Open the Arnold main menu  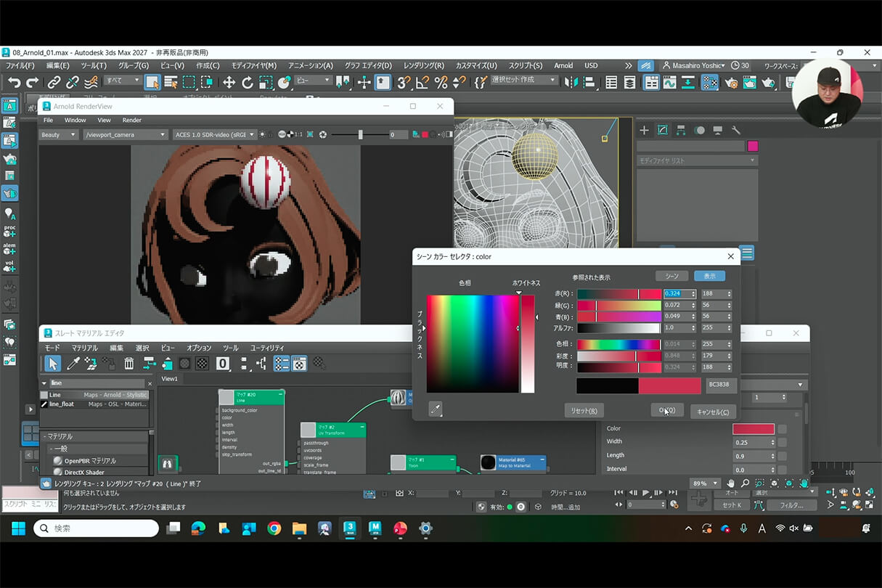click(x=563, y=65)
